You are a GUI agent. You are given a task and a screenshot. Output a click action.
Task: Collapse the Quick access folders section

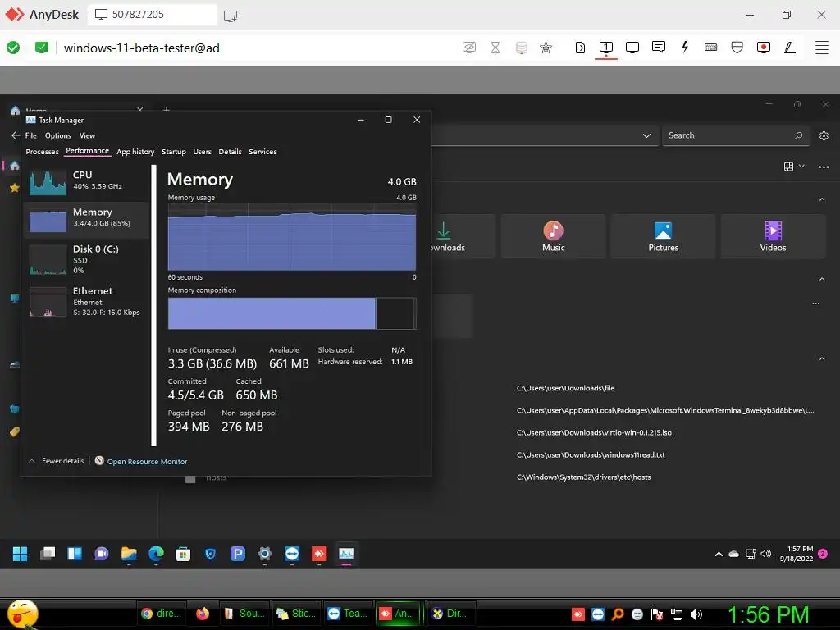(822, 199)
